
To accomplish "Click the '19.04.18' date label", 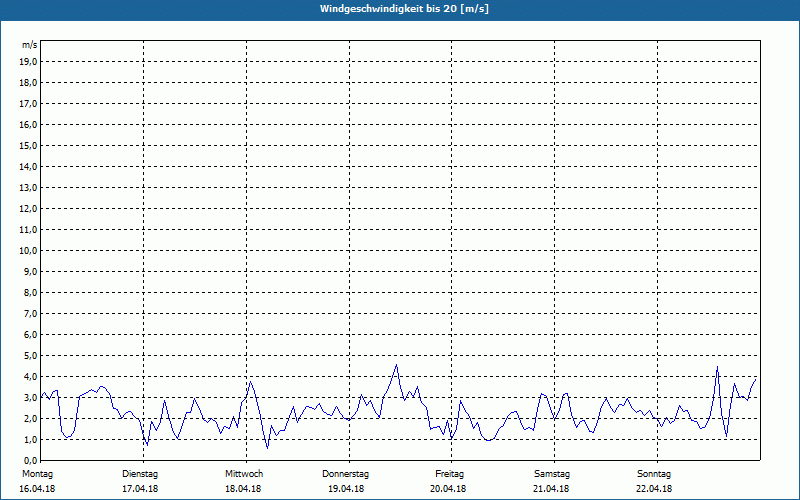I will (x=346, y=489).
